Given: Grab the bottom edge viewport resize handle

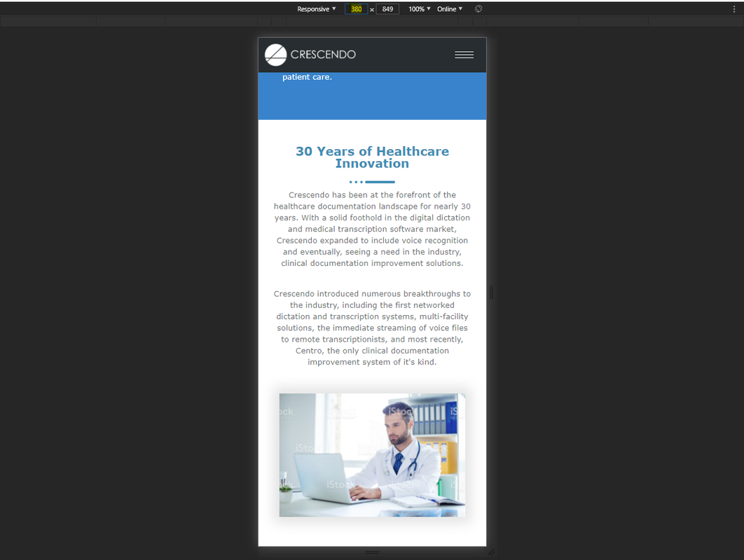Looking at the screenshot, I should click(x=372, y=552).
